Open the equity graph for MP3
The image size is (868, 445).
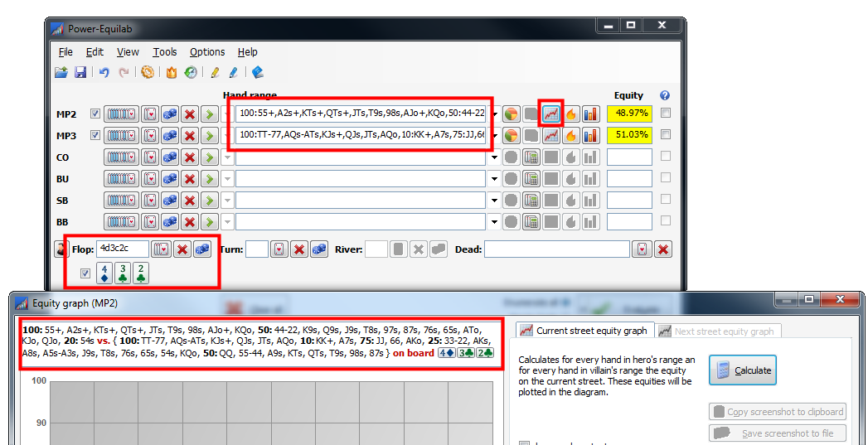tap(550, 135)
